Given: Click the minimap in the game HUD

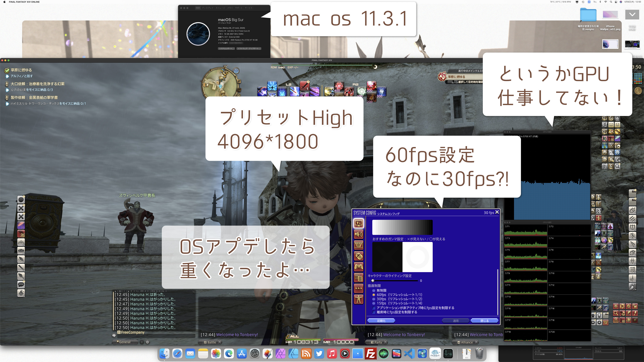Looking at the screenshot, I should pos(220,84).
